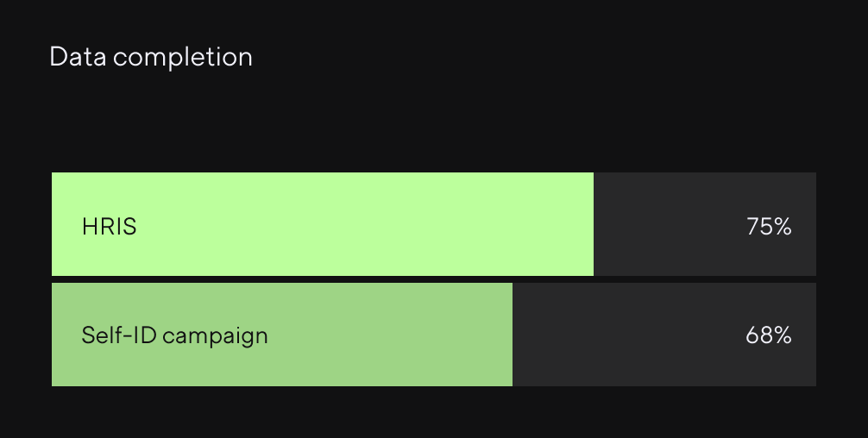Click the percent sign after 75
The width and height of the screenshot is (868, 438).
(783, 227)
